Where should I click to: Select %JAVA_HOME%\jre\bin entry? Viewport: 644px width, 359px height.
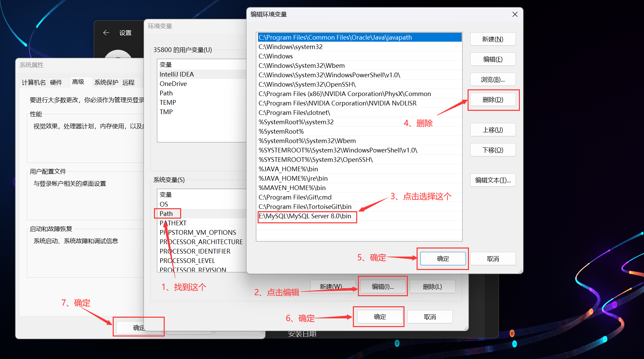point(359,178)
